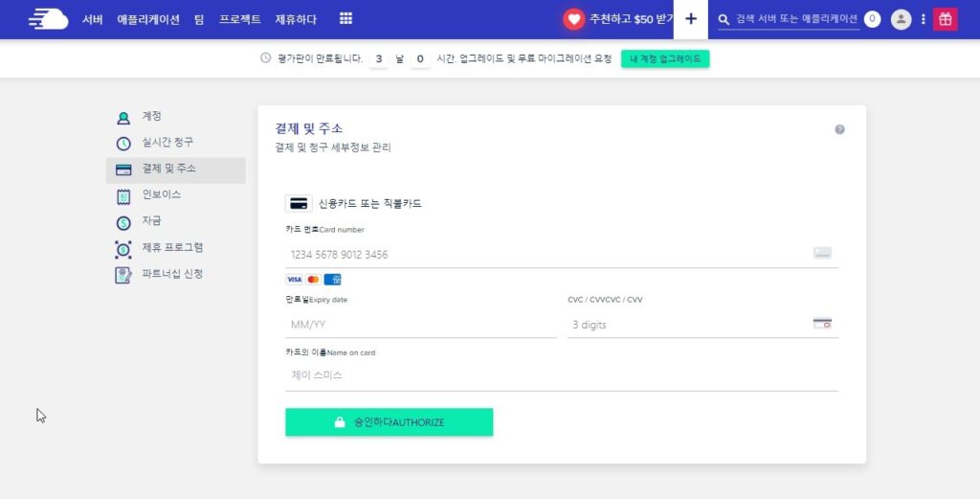Click the American Express logo
The height and width of the screenshot is (499, 980).
332,280
